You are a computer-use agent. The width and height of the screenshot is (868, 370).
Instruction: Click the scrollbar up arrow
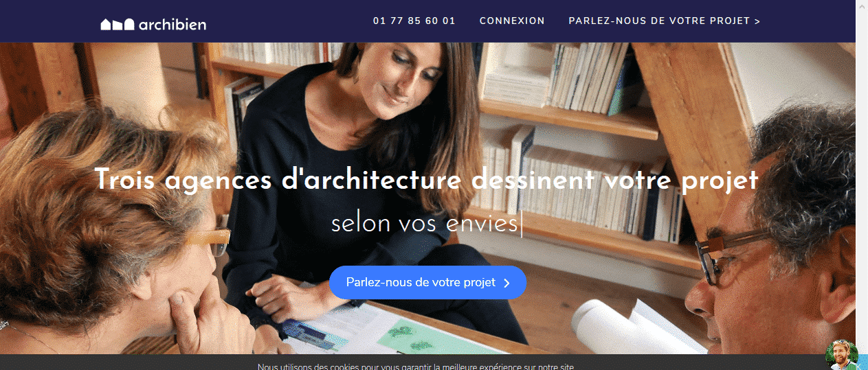tap(862, 5)
